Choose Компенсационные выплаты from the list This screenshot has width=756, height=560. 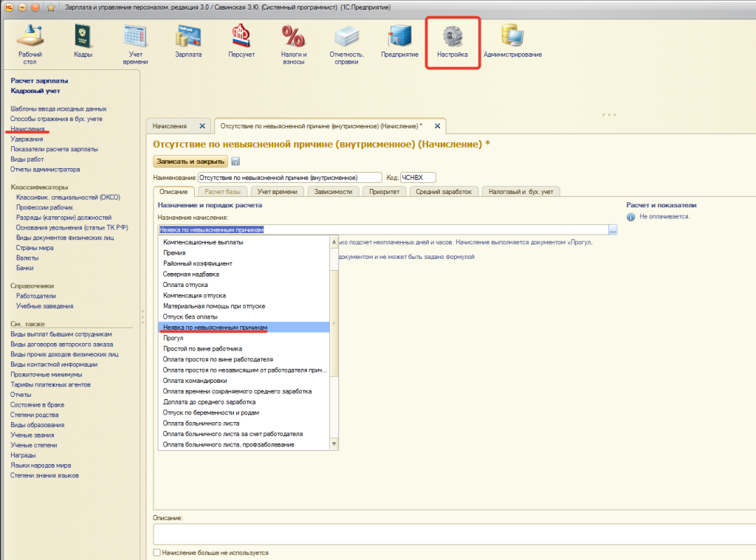point(244,242)
